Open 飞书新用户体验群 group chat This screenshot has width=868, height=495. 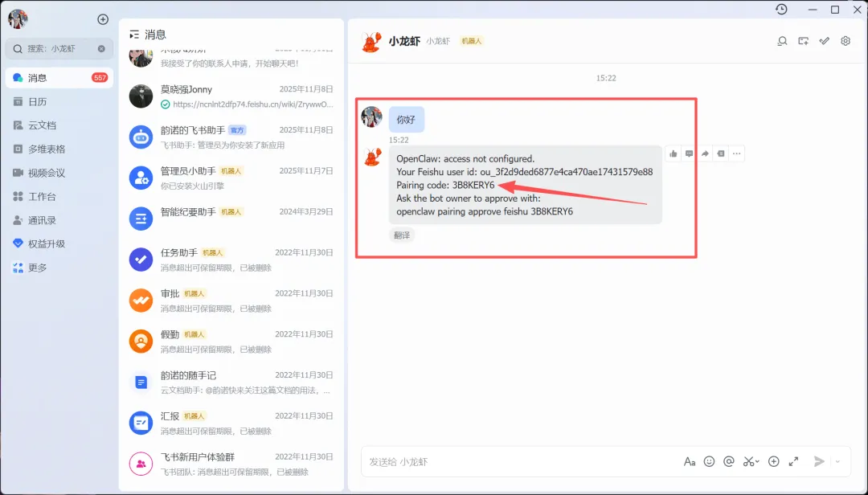click(231, 464)
